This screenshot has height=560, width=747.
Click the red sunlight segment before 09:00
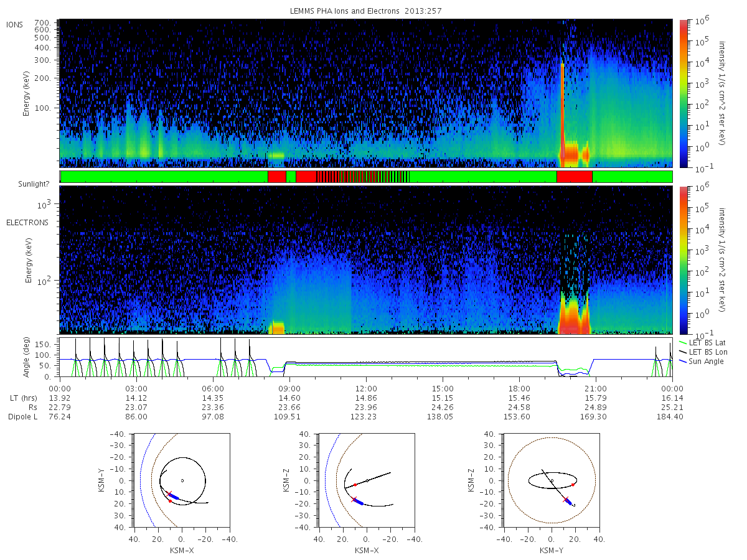pos(276,177)
